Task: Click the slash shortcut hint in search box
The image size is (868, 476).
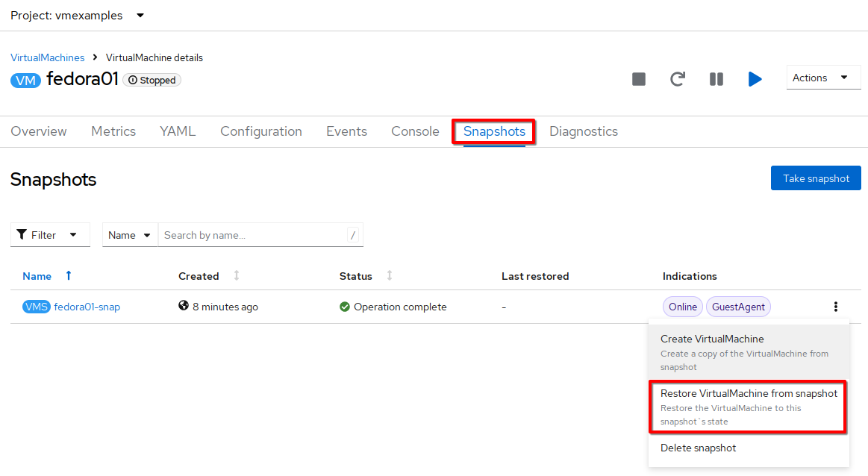Action: (x=353, y=235)
